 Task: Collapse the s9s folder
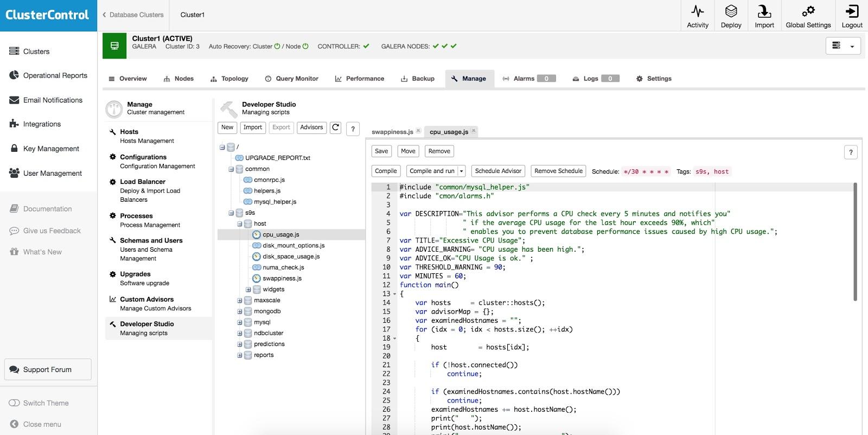[231, 213]
